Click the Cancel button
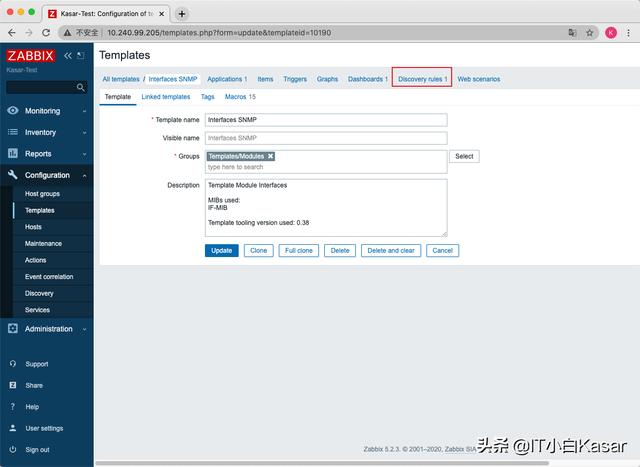The width and height of the screenshot is (640, 467). (x=442, y=250)
